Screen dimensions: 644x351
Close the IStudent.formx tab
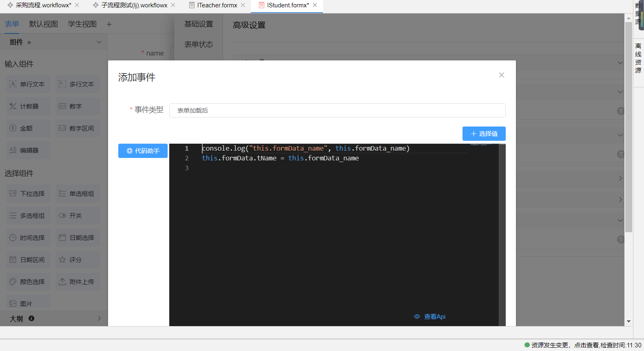[x=315, y=5]
